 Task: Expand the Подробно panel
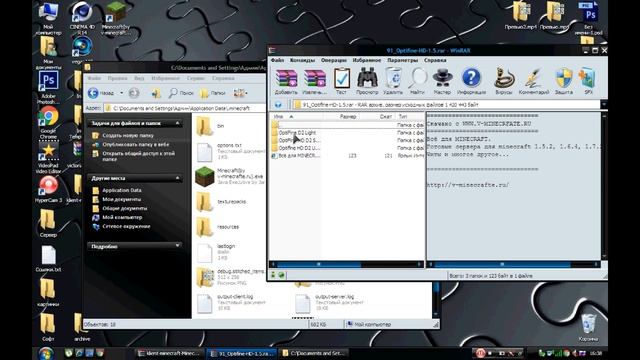[x=178, y=246]
